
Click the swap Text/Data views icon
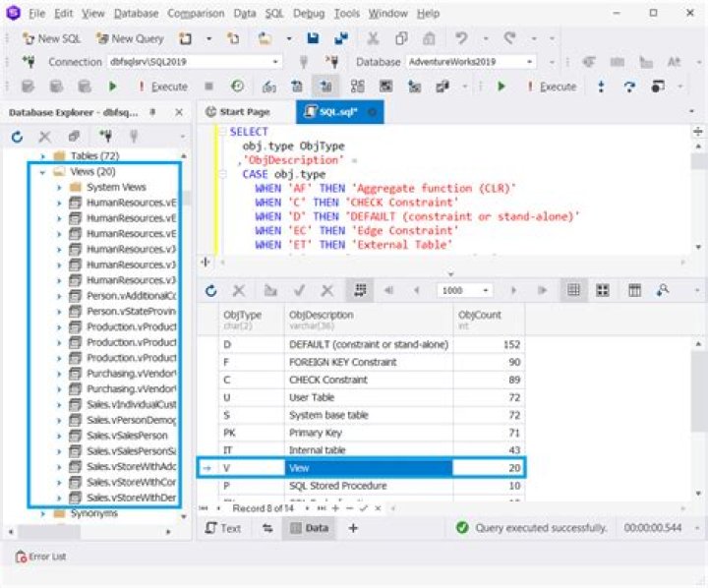point(267,528)
